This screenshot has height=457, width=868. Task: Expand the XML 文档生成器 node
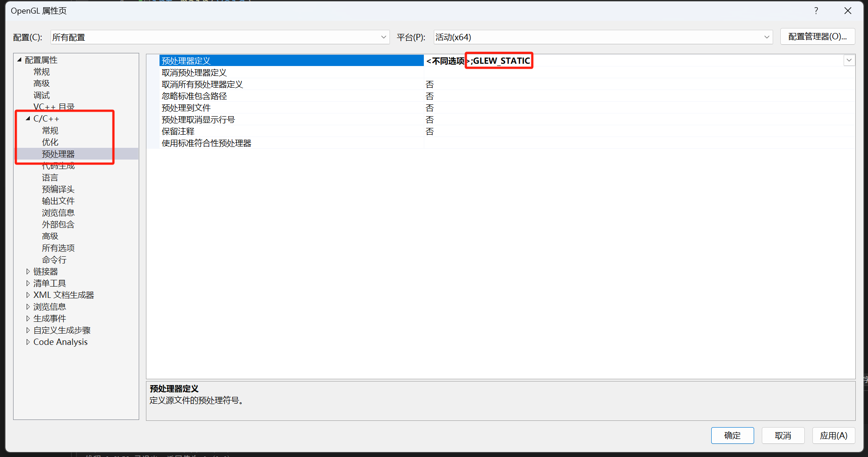[28, 295]
